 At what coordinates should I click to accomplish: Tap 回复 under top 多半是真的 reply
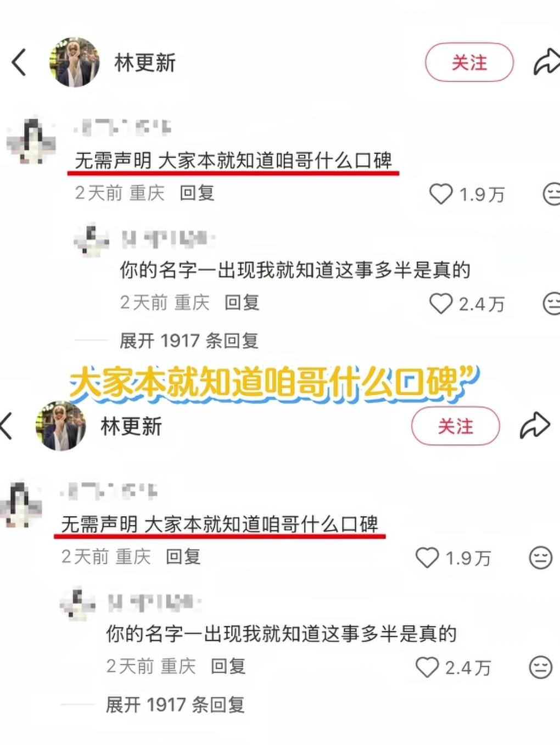tap(242, 303)
